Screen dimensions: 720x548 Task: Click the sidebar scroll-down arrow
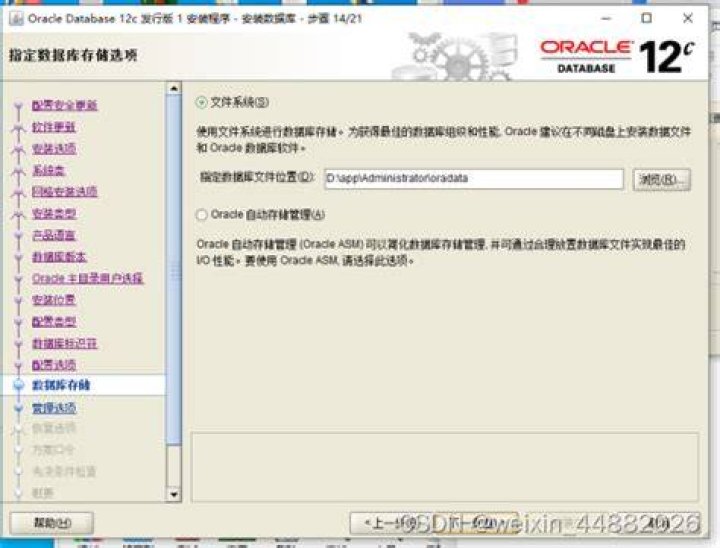coord(174,495)
